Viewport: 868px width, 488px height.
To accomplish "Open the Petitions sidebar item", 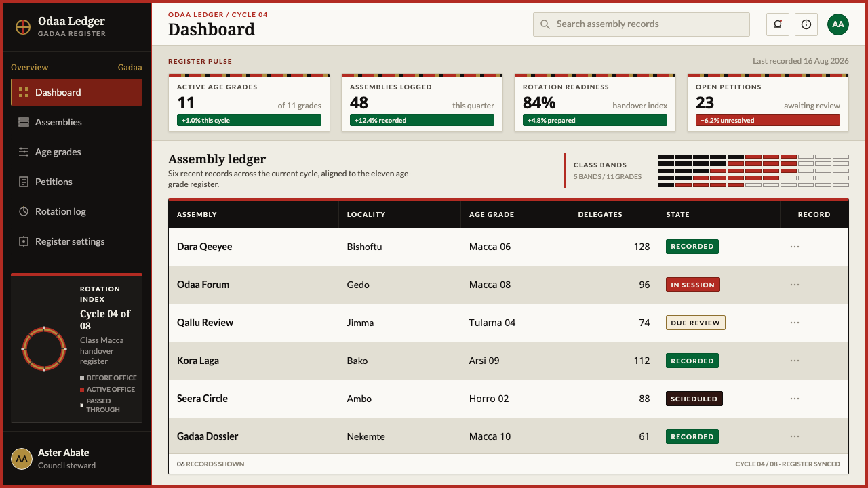I will (x=77, y=182).
